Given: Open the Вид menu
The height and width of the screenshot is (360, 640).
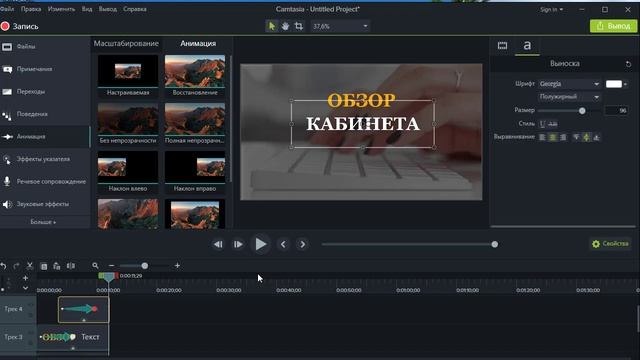Looking at the screenshot, I should pos(87,9).
